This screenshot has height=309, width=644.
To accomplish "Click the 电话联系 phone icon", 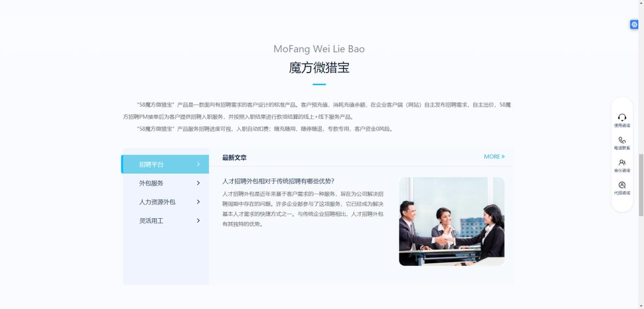I will pyautogui.click(x=622, y=140).
